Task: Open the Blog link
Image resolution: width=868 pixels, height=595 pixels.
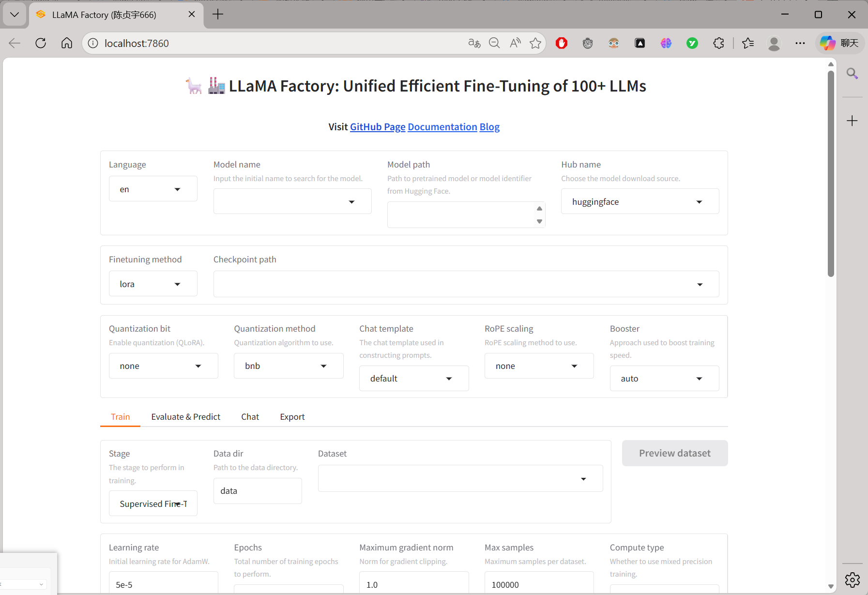Action: (x=489, y=126)
